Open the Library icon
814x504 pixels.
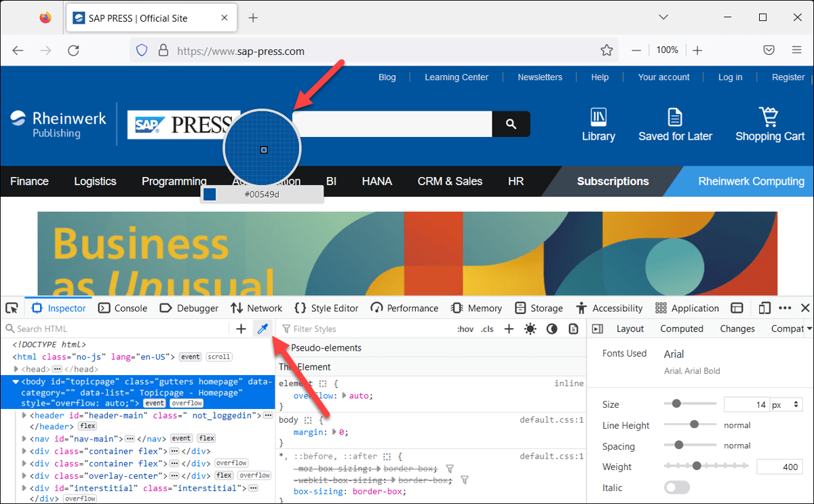(598, 117)
